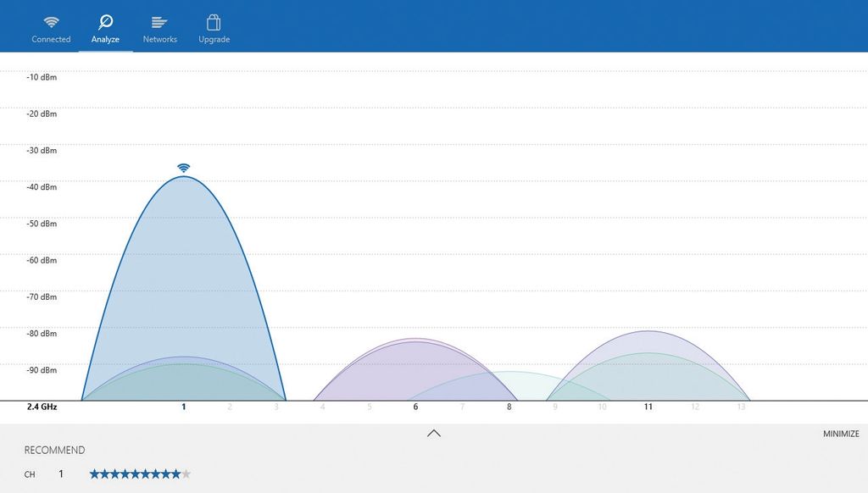Select channel 6 on the axis
868x493 pixels.
[415, 407]
